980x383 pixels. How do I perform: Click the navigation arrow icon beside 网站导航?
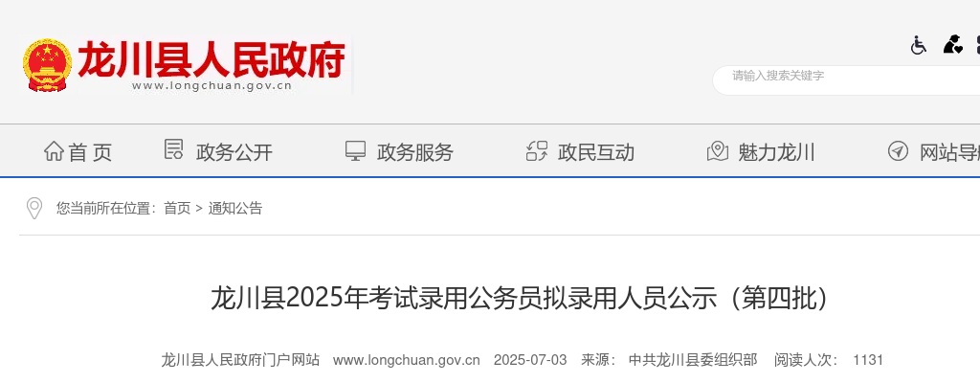(898, 151)
